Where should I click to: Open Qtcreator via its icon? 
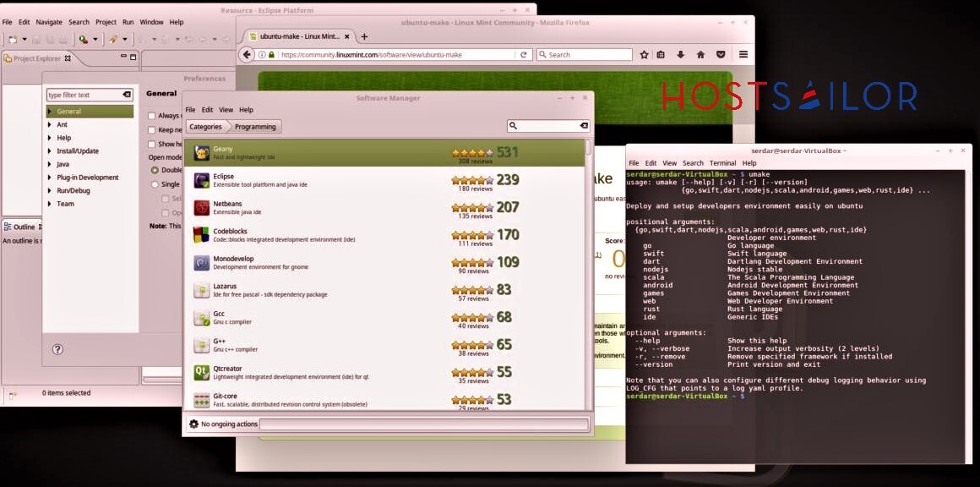tap(202, 373)
